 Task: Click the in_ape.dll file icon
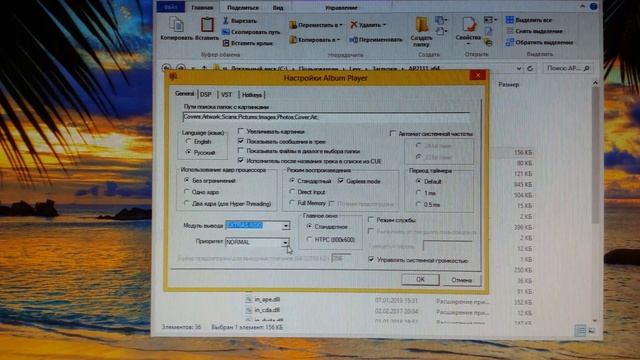(x=248, y=300)
